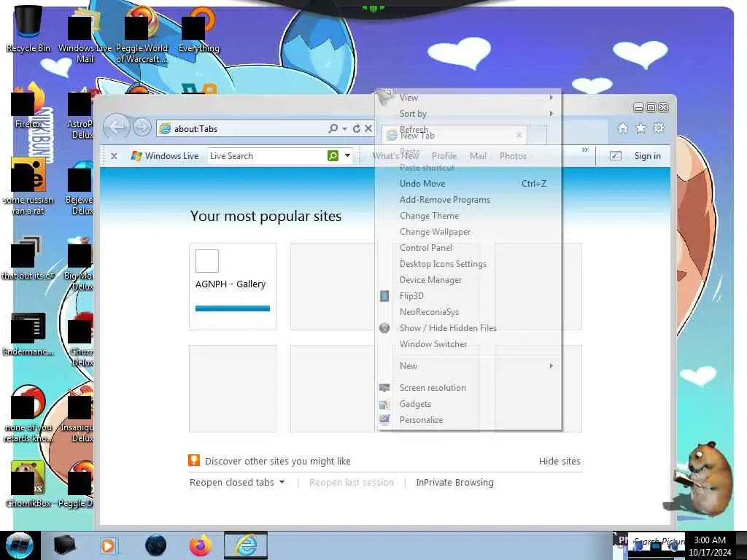This screenshot has width=747, height=560.
Task: Select Undo Move from context menu
Action: click(468, 183)
